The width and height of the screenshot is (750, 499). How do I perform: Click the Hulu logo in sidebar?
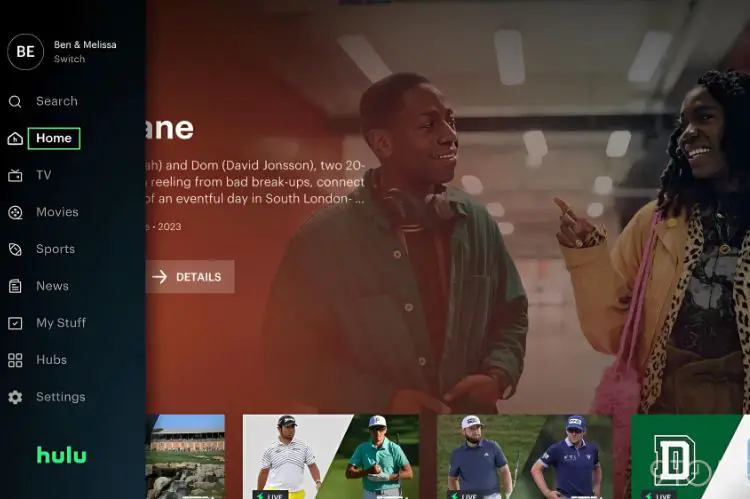click(62, 455)
